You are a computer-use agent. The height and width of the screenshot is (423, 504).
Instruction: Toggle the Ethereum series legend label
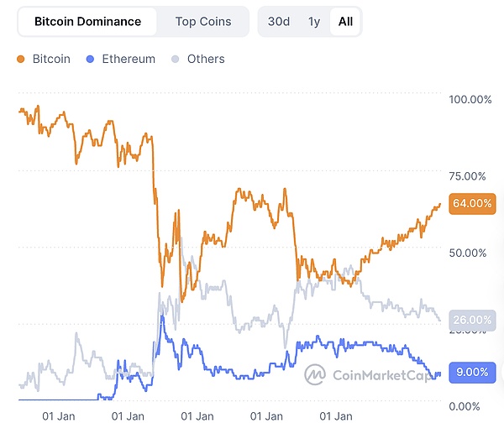tap(128, 60)
